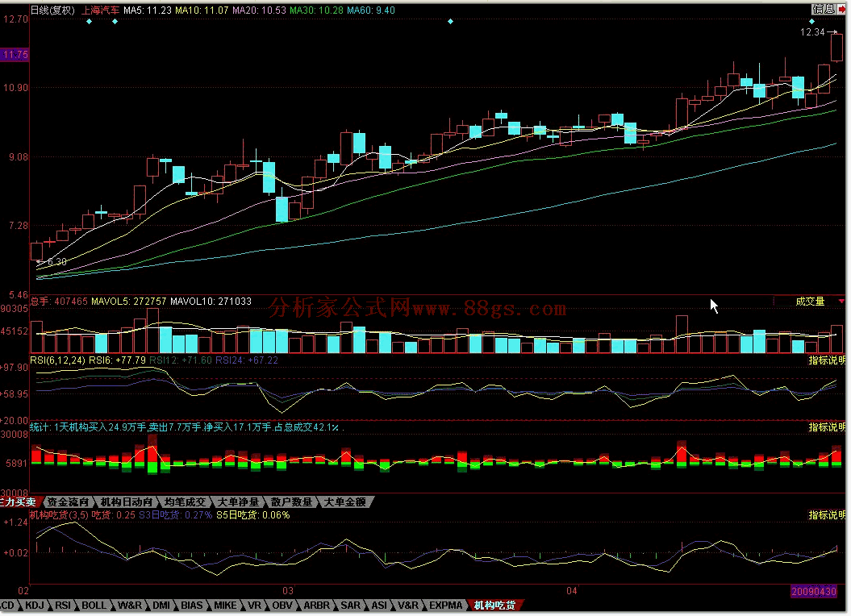This screenshot has width=851, height=616.
Task: Switch to the 大单金额 tab
Action: pos(345,502)
